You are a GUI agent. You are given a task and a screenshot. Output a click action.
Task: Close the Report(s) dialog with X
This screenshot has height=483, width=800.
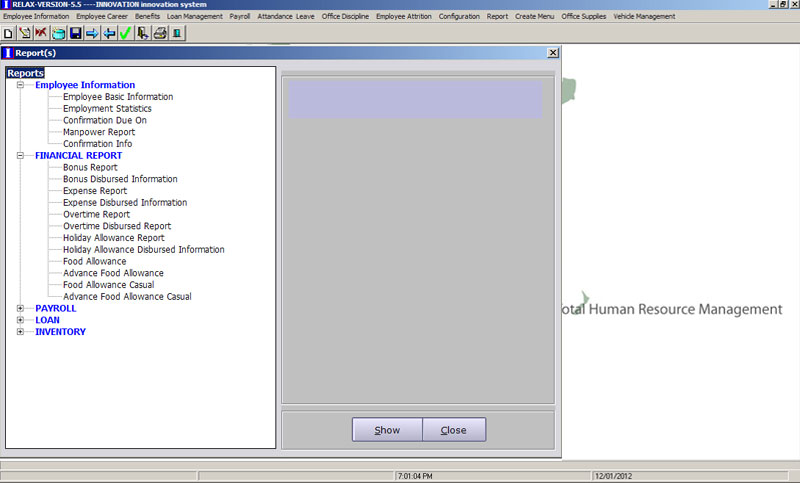click(553, 53)
